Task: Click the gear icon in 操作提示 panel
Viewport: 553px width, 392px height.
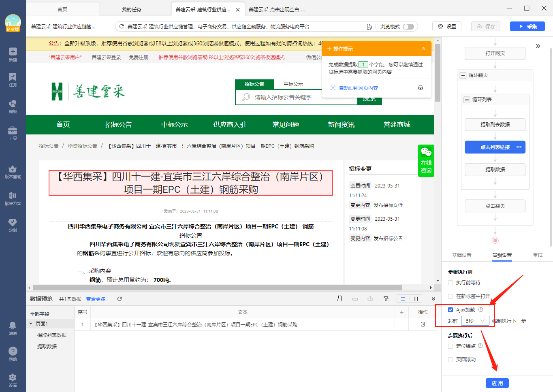Action: (421, 88)
